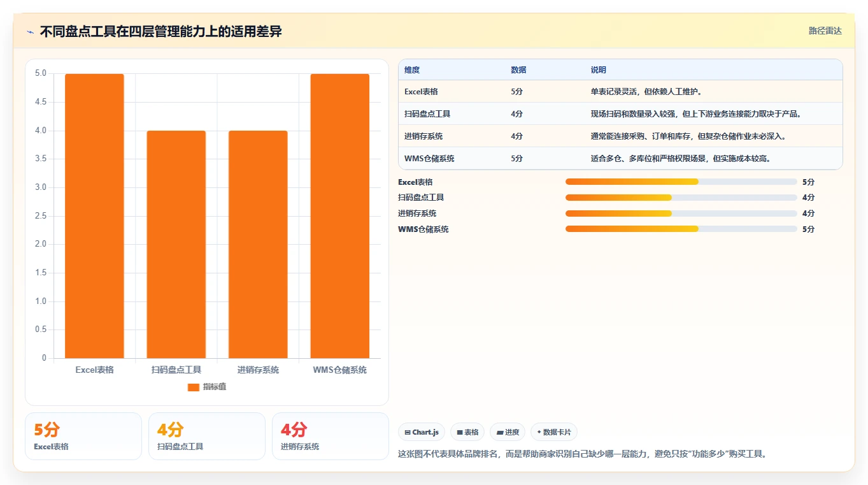This screenshot has width=868, height=485.
Task: Click the 扫码盘点工具 x-axis label under the chart
Action: [x=176, y=370]
